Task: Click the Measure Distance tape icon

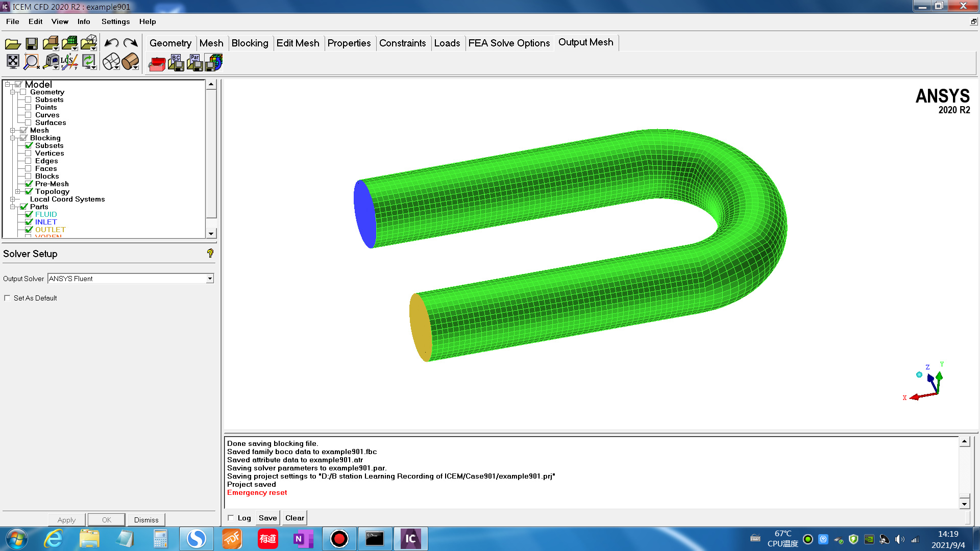Action: (51, 62)
